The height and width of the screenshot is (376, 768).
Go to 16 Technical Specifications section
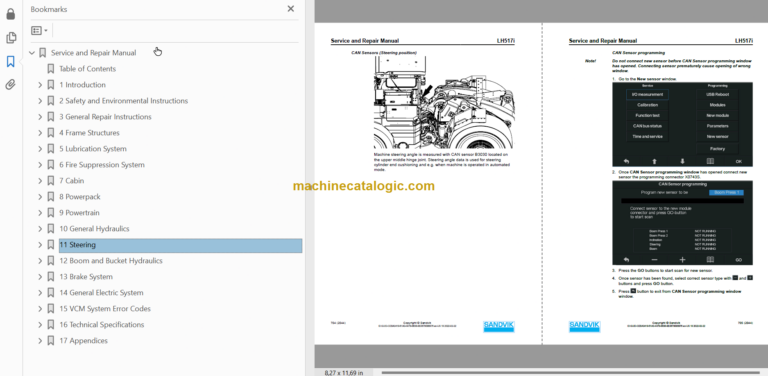102,325
